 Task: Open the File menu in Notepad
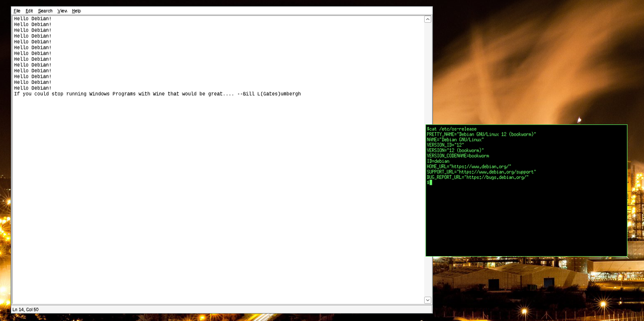17,11
